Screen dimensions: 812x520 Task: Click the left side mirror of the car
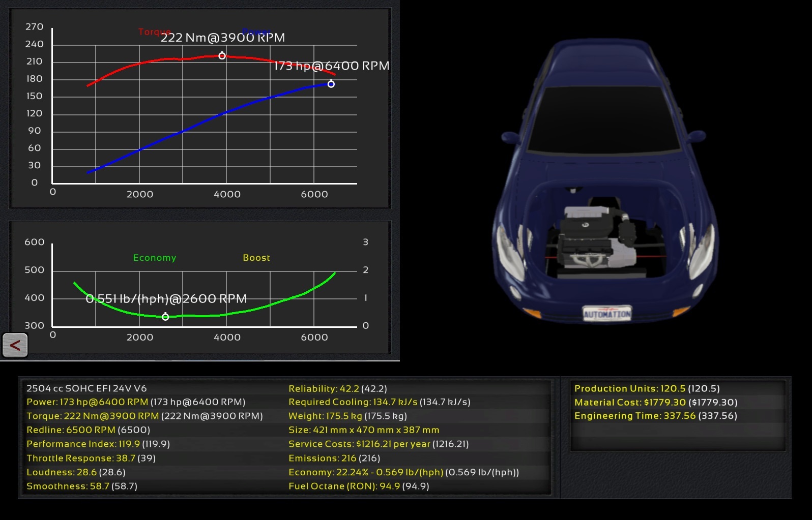tap(509, 137)
